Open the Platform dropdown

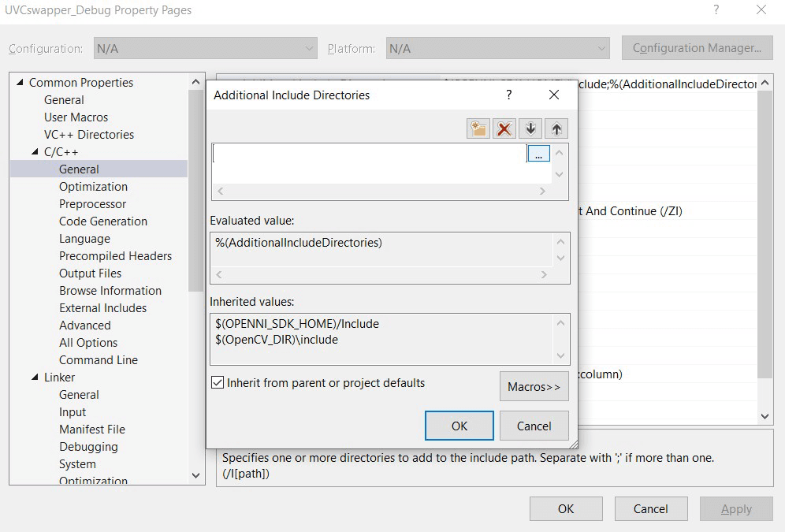(497, 49)
